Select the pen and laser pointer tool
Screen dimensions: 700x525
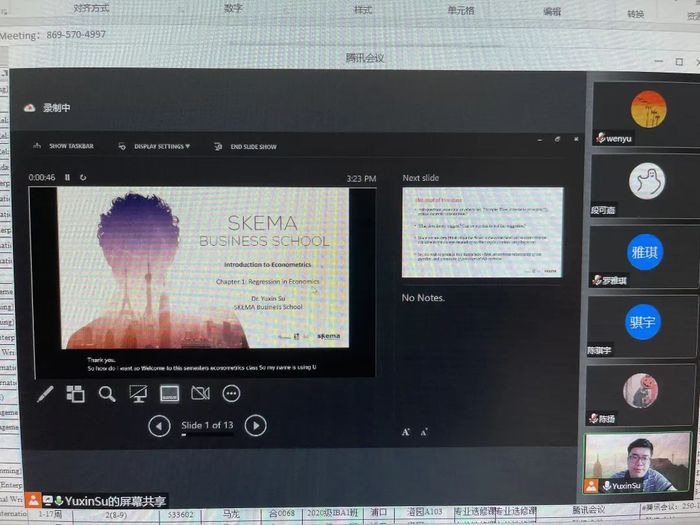click(x=45, y=394)
